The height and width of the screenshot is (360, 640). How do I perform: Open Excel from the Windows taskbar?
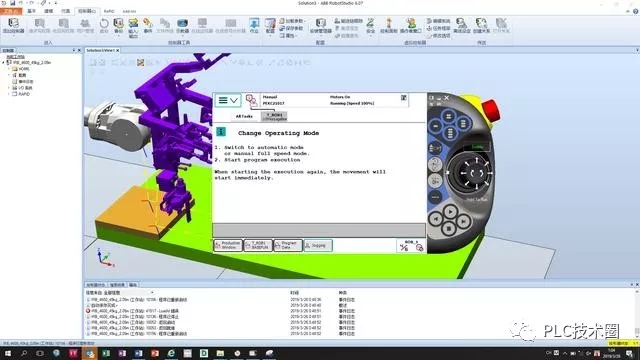click(106, 353)
